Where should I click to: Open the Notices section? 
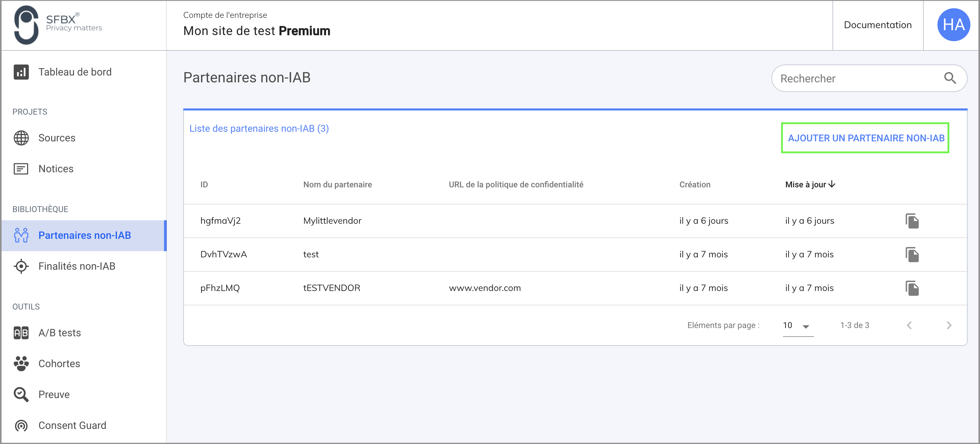coord(56,168)
